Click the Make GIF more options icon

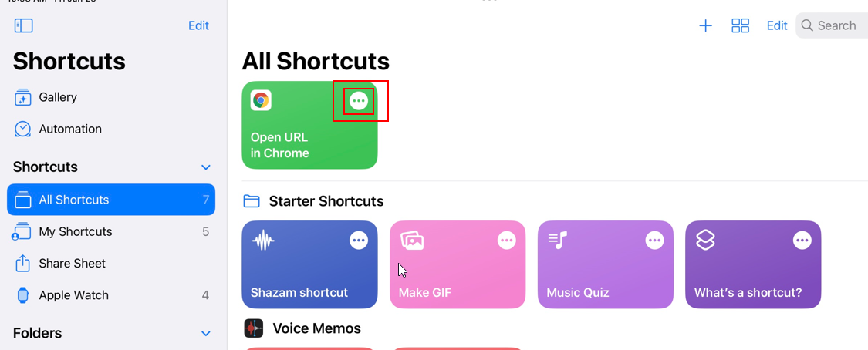pos(507,241)
